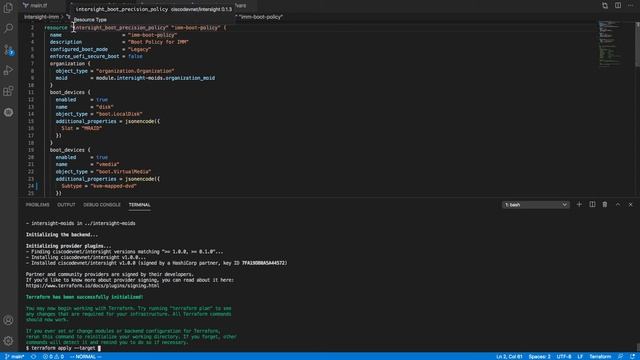Click the editor vertical scrollbar
Screen dimensions: 640x360
[x=637, y=45]
